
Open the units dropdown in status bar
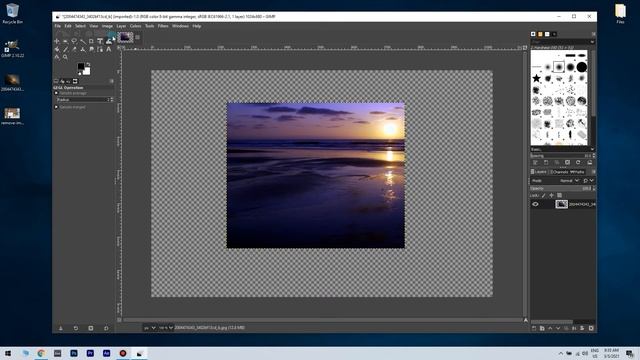[x=150, y=328]
